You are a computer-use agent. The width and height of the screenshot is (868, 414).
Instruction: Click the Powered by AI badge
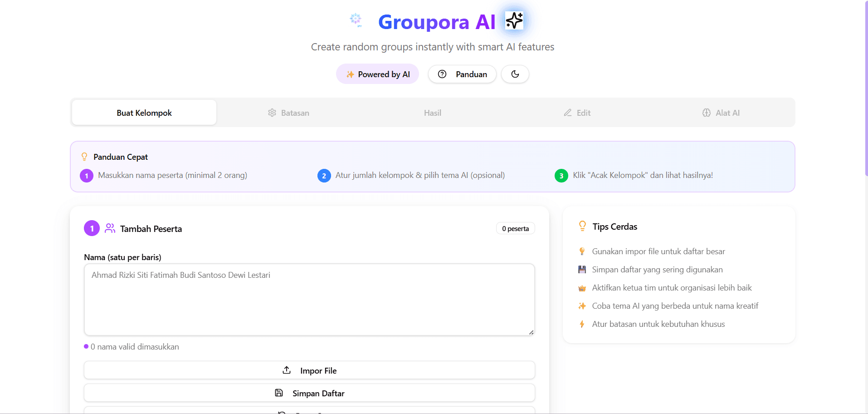click(x=377, y=74)
